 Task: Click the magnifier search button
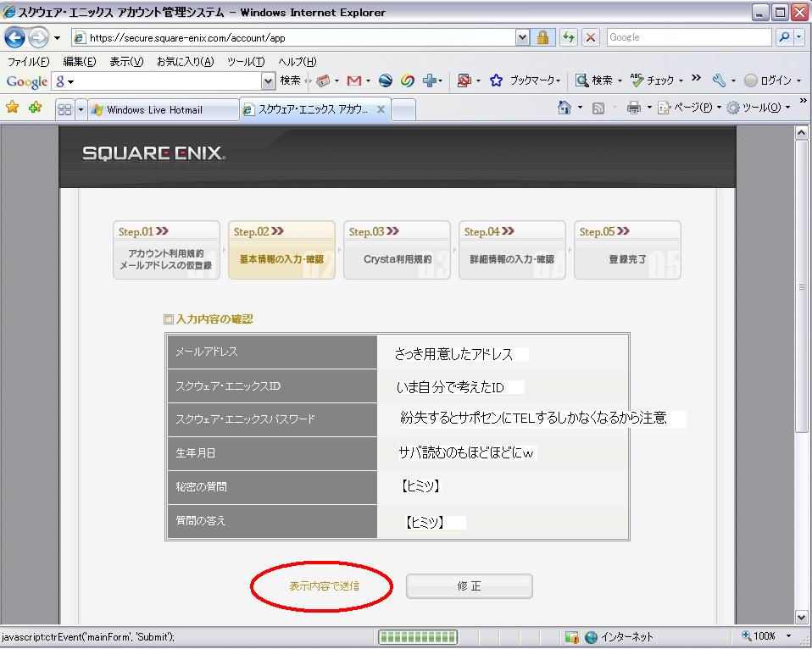[x=784, y=37]
